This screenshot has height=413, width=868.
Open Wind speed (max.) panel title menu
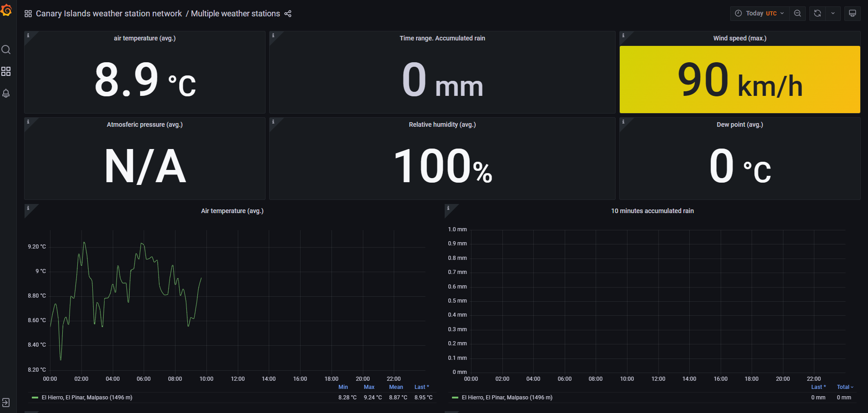click(x=740, y=38)
